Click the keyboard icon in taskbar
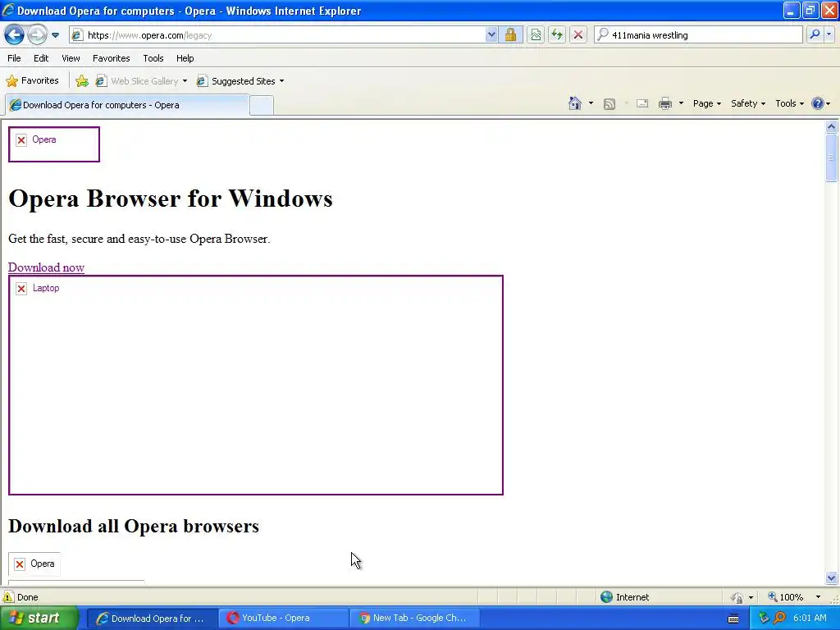840x630 pixels. tap(733, 619)
